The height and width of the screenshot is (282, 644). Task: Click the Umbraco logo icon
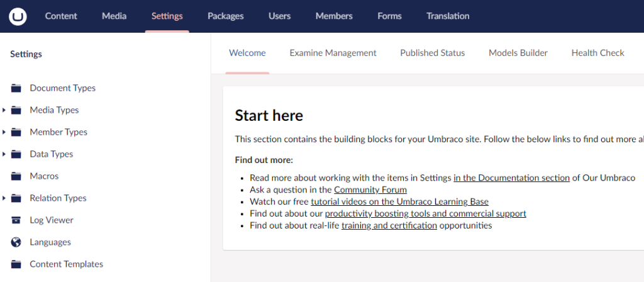pyautogui.click(x=18, y=16)
